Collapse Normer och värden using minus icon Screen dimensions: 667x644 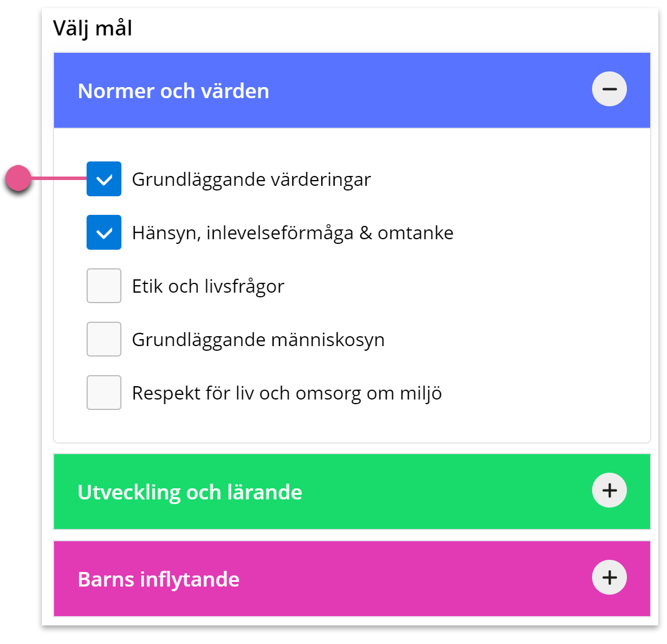click(x=609, y=89)
